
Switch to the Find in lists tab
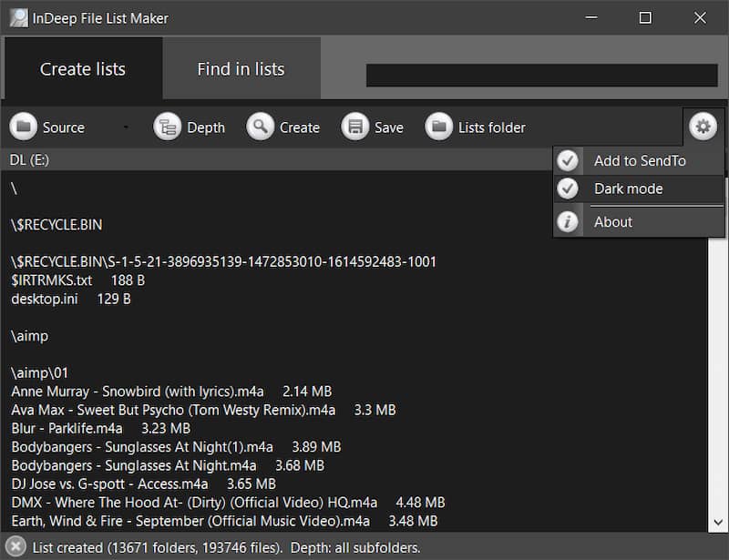[x=241, y=69]
